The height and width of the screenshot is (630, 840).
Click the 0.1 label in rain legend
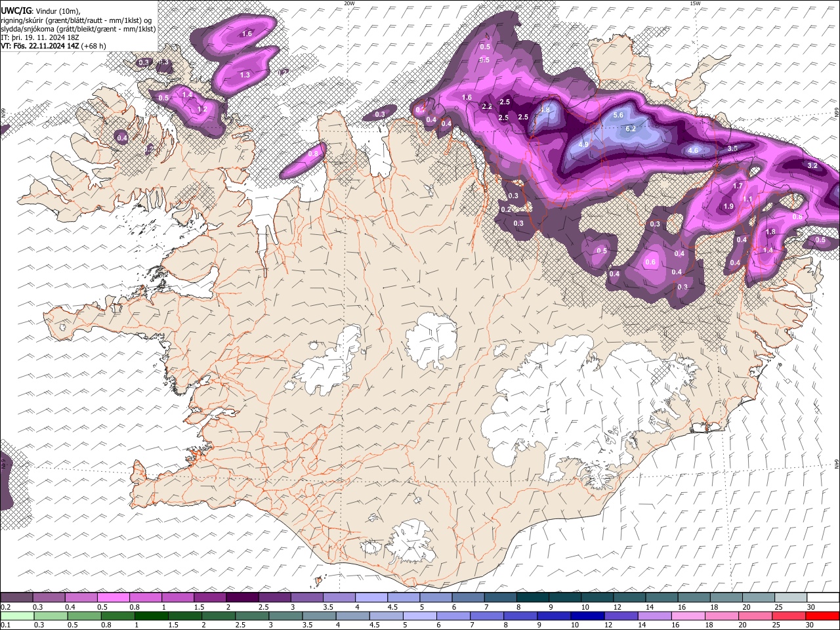[5, 625]
